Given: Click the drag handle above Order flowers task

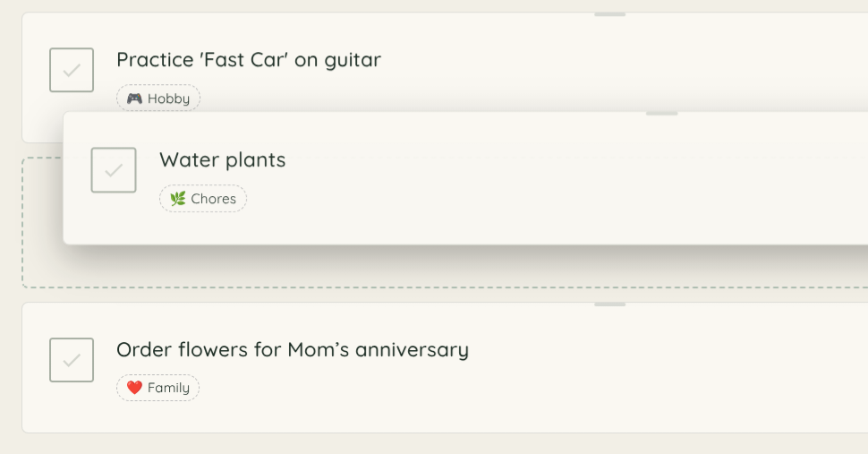Looking at the screenshot, I should point(610,304).
